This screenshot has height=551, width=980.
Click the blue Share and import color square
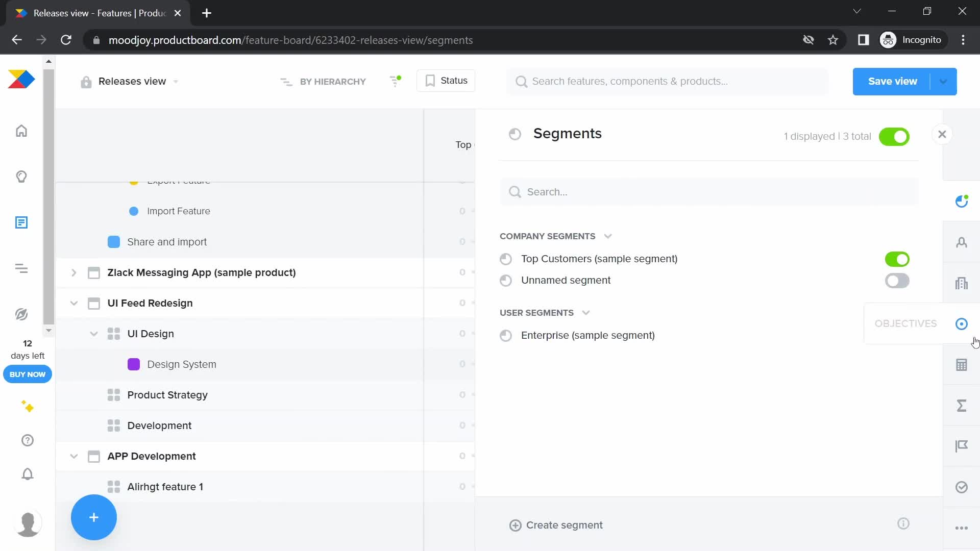[114, 242]
